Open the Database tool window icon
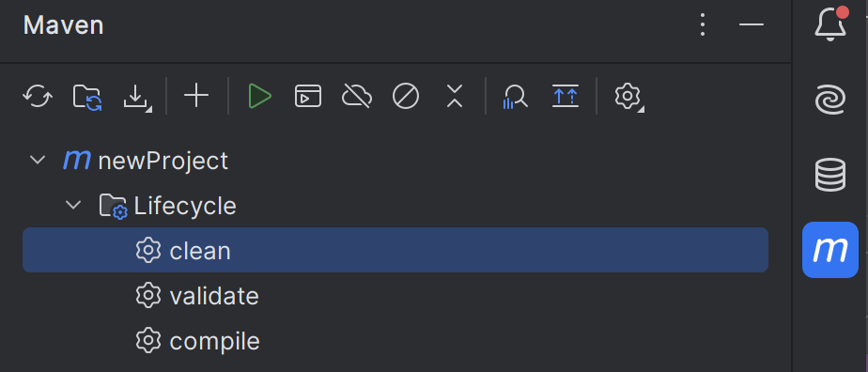868x372 pixels. click(830, 175)
